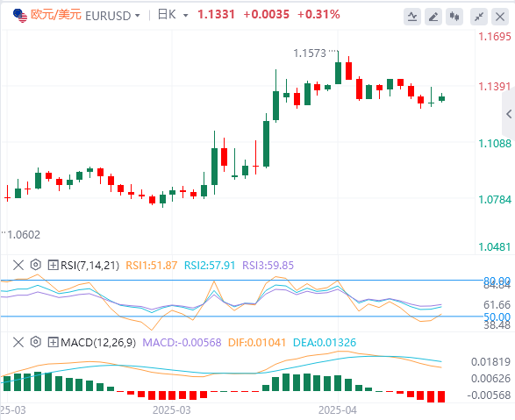Click the RSI1:51.87 value

coord(152,265)
